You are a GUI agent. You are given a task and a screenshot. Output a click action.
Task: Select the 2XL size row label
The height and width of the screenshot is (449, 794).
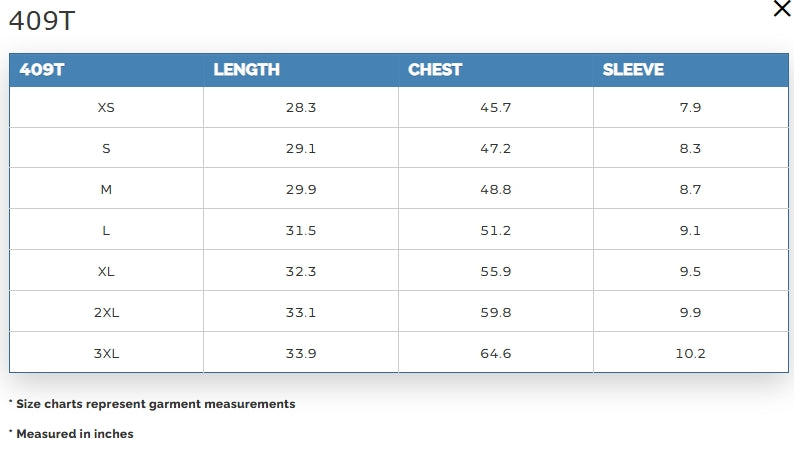coord(106,312)
